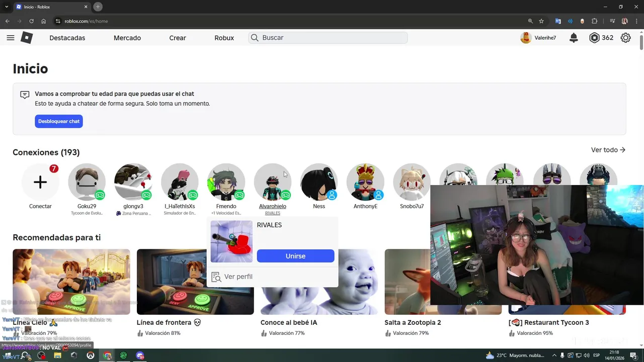Open the Robux menu item
The height and width of the screenshot is (362, 644).
(224, 38)
